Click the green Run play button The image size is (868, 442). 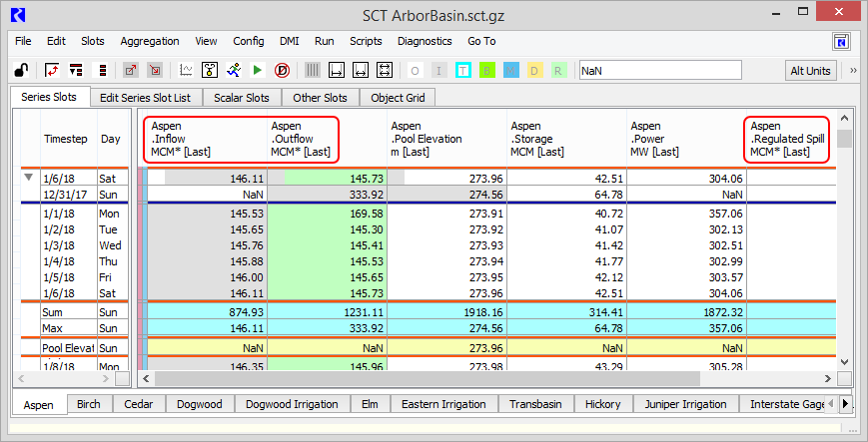(x=257, y=71)
